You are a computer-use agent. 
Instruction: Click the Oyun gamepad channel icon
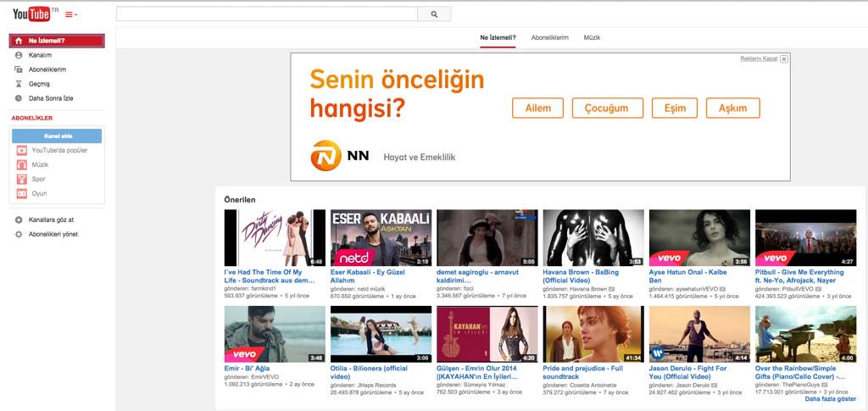(x=21, y=193)
